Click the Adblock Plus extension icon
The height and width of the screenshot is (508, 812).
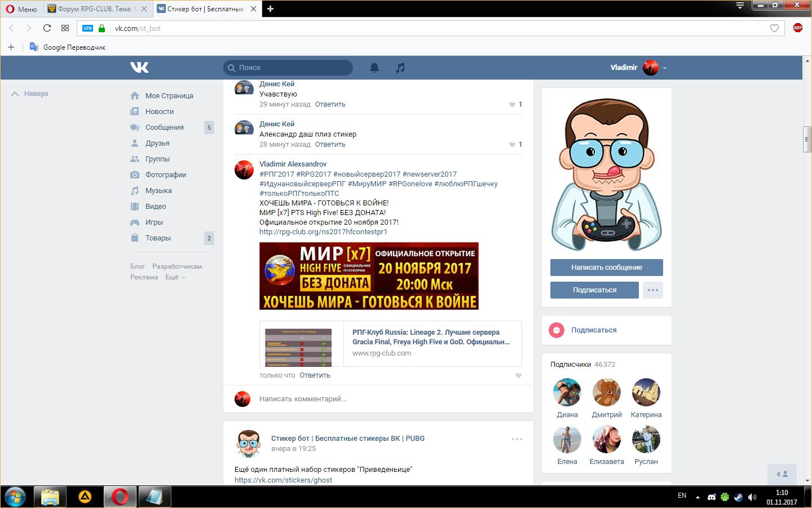pyautogui.click(x=797, y=28)
